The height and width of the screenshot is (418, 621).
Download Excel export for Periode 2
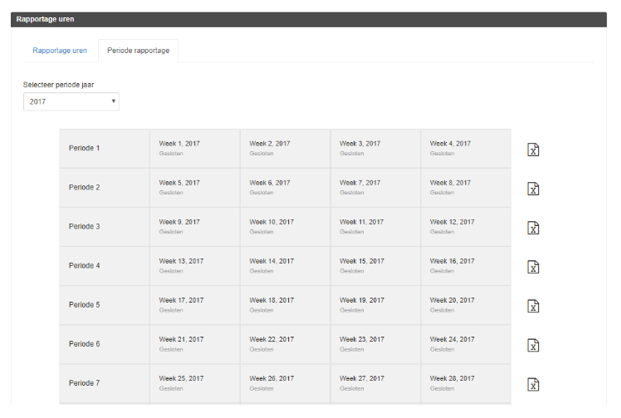point(533,189)
